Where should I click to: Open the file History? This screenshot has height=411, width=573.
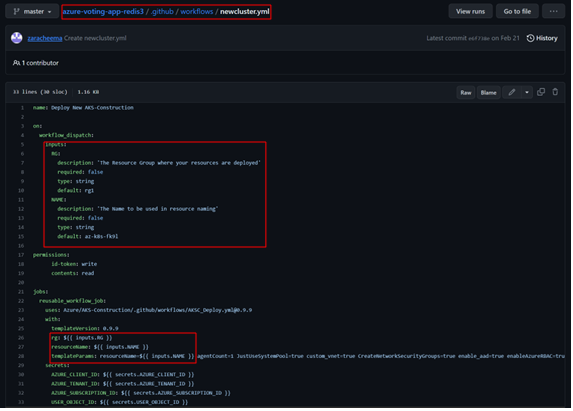pyautogui.click(x=542, y=38)
